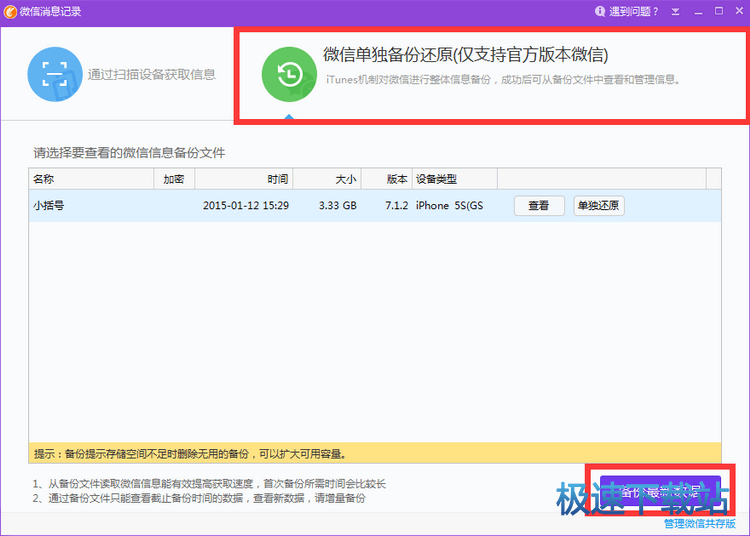Switch to 通过扫描设备获取信息 tab
Screen dimensions: 750x536
(150, 74)
